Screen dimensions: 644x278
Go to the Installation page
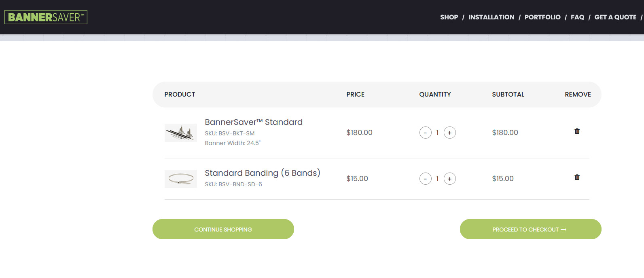coord(491,17)
